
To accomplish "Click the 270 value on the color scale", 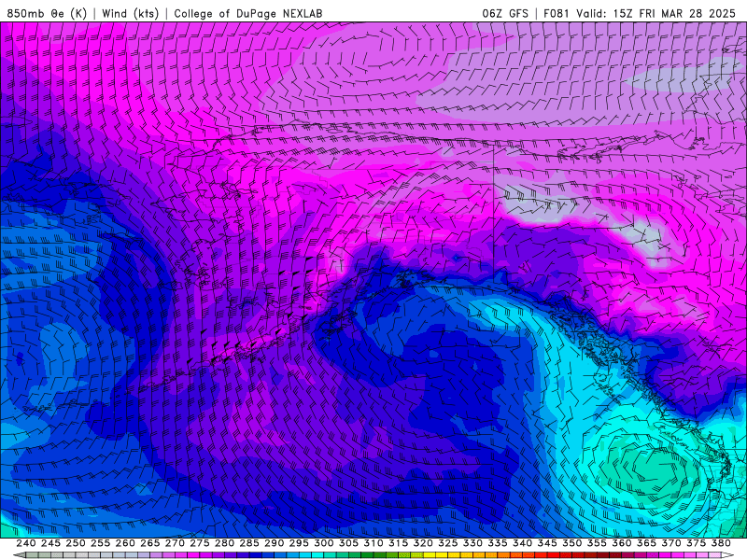I will pos(175,543).
